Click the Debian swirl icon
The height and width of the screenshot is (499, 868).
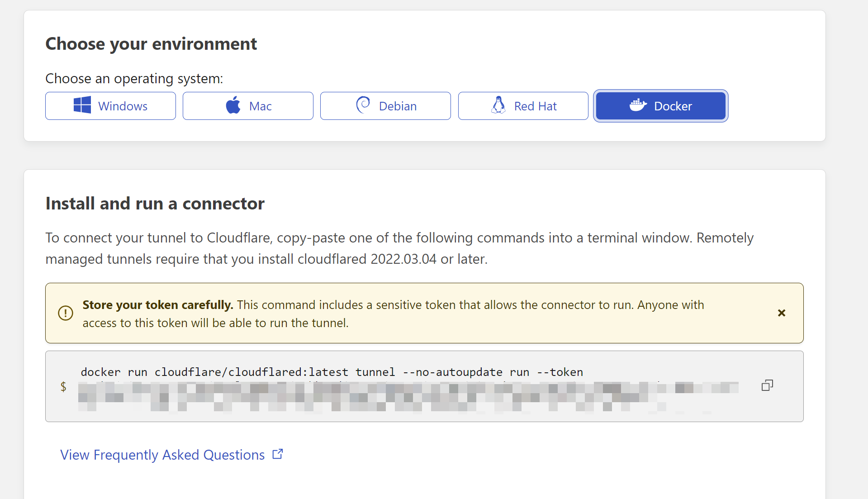tap(363, 105)
